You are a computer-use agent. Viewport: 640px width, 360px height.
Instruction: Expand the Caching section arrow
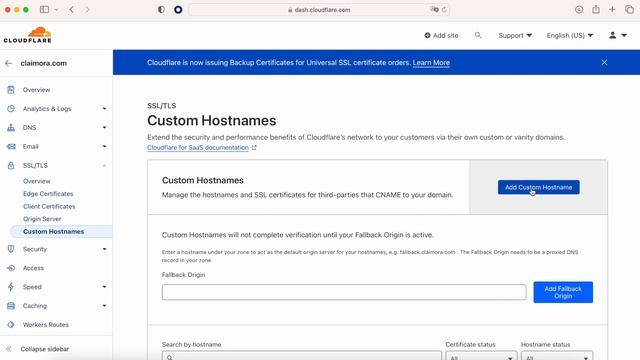(x=104, y=306)
